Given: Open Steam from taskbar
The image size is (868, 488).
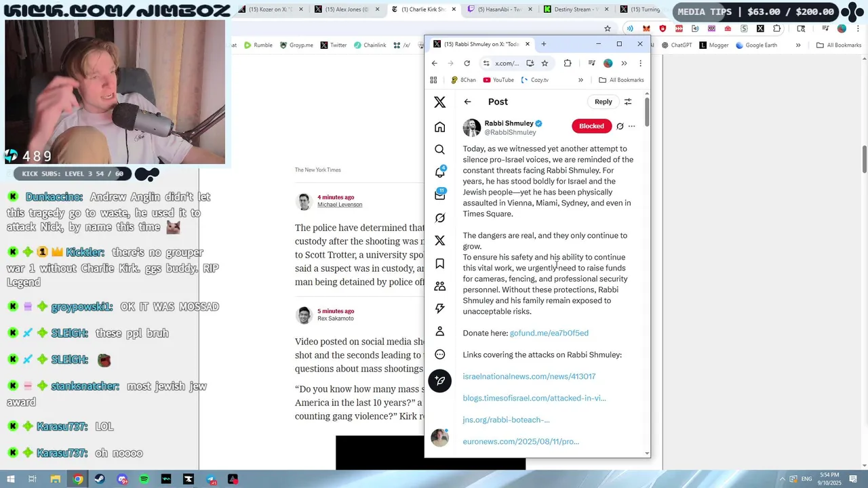Looking at the screenshot, I should click(x=100, y=479).
